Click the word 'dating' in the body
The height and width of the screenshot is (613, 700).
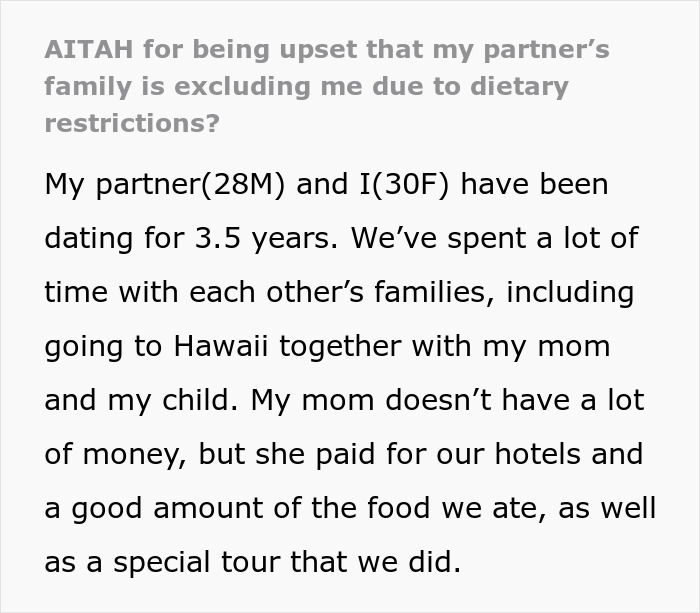pos(94,239)
